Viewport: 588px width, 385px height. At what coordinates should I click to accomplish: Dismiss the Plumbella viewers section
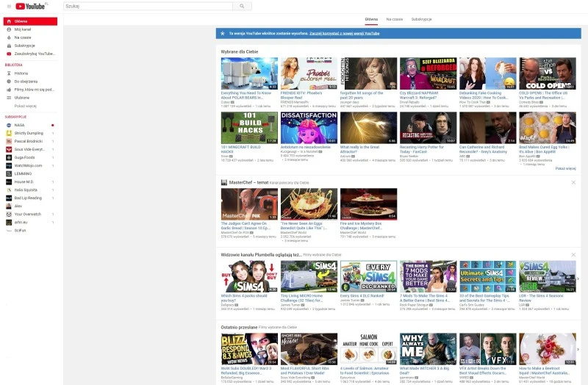(573, 255)
